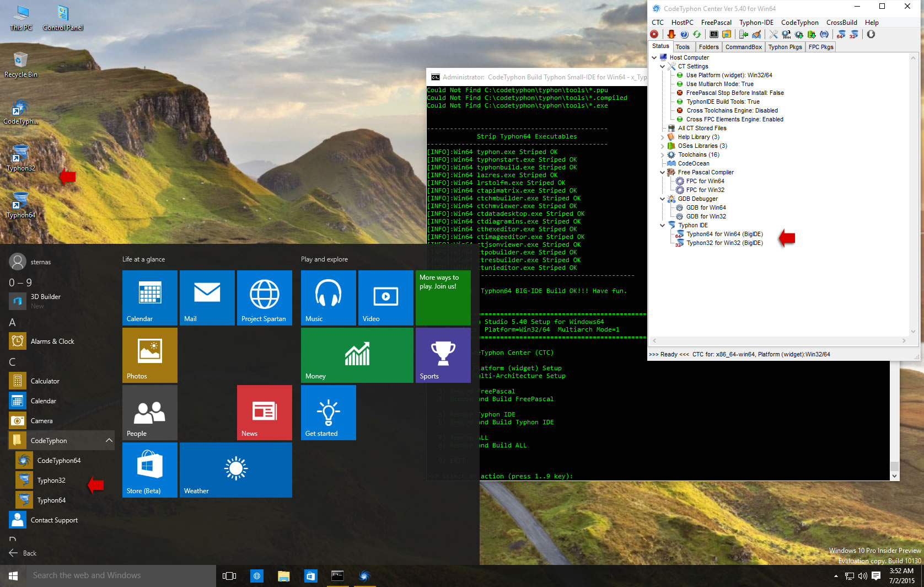
Task: Collapse the CodeTyphon start menu folder
Action: [x=109, y=440]
